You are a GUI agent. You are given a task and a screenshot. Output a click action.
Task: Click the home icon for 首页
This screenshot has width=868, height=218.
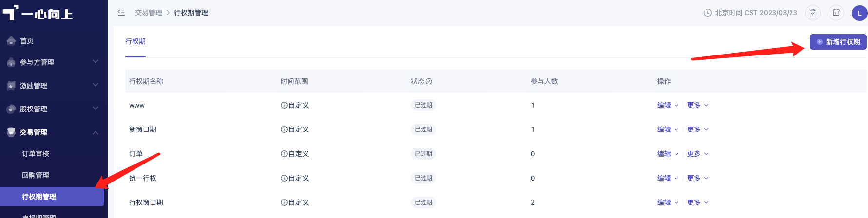tap(11, 41)
